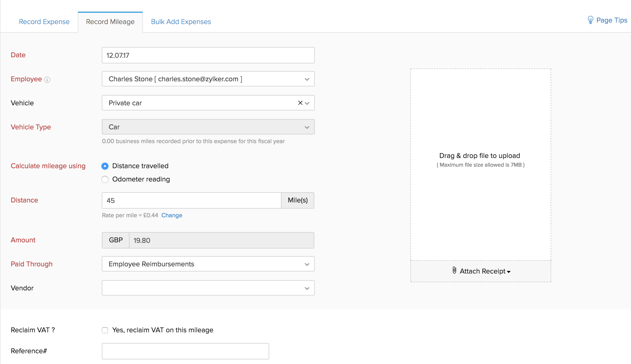Viewport: 631px width, 364px height.
Task: Enable reclaim VAT on this mileage
Action: click(x=105, y=330)
